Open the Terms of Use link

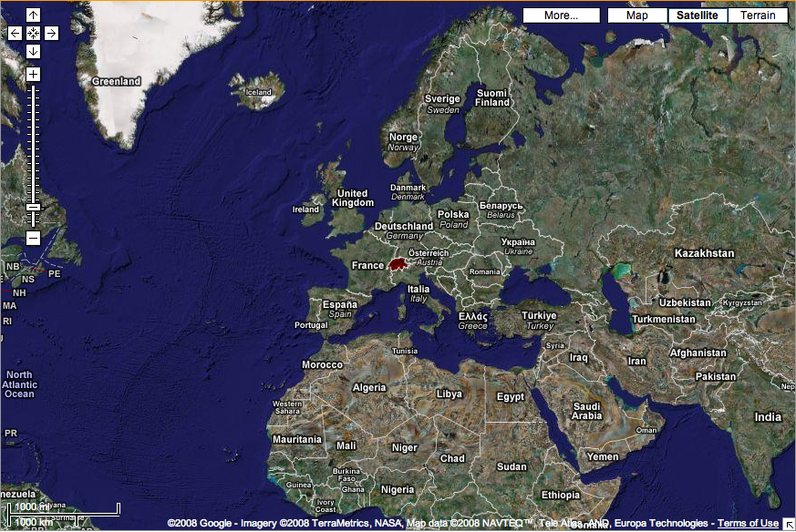tap(748, 524)
